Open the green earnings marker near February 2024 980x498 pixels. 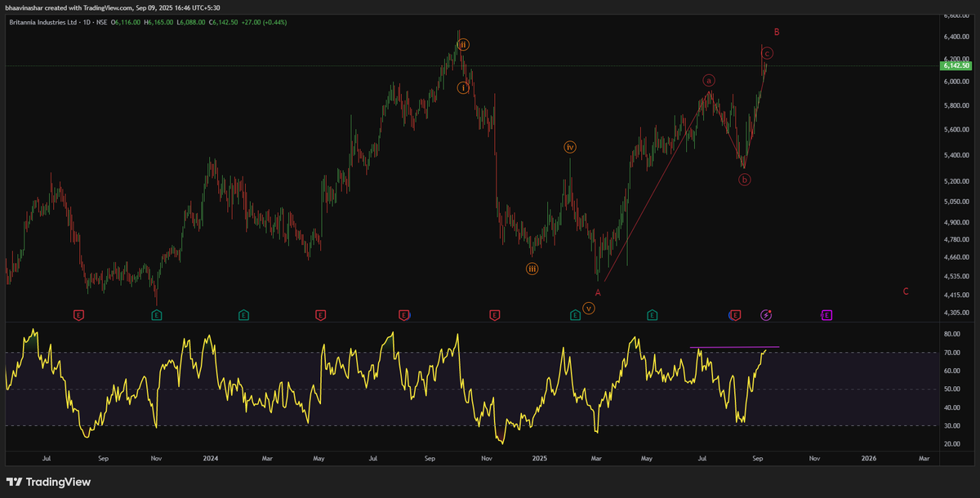click(243, 314)
